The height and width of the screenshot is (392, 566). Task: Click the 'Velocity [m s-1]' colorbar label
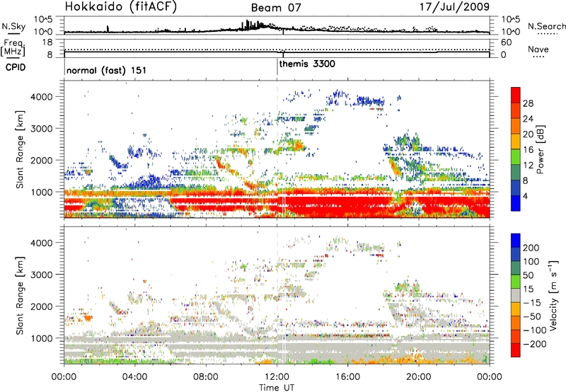tap(553, 295)
